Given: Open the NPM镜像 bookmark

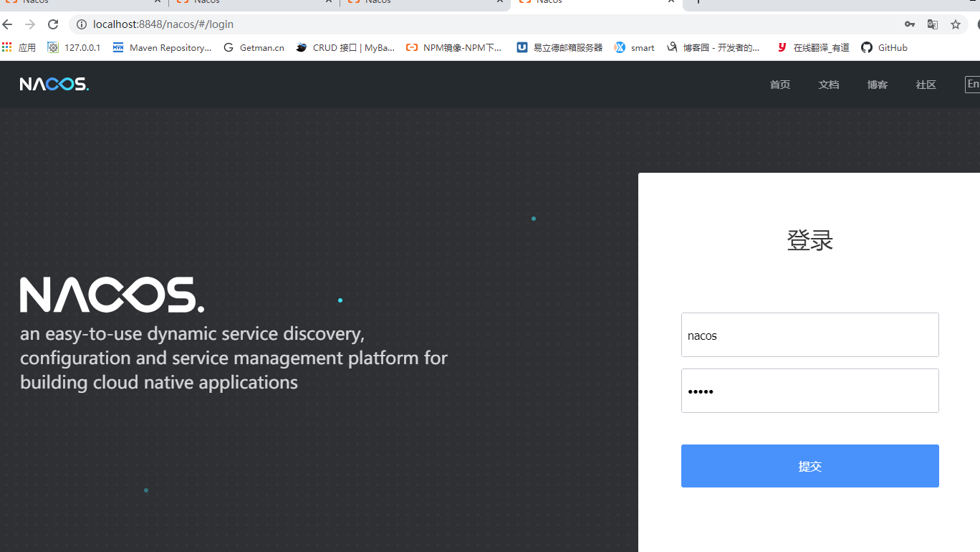Looking at the screenshot, I should click(454, 48).
